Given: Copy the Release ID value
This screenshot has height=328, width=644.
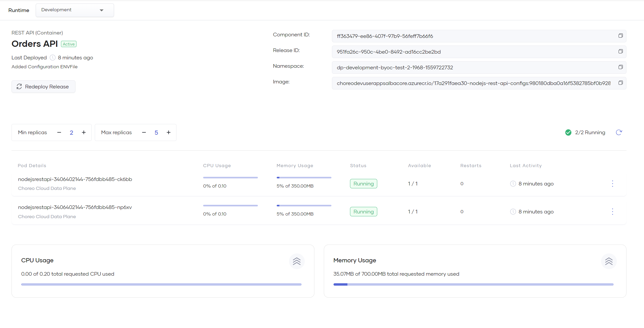Looking at the screenshot, I should 620,52.
